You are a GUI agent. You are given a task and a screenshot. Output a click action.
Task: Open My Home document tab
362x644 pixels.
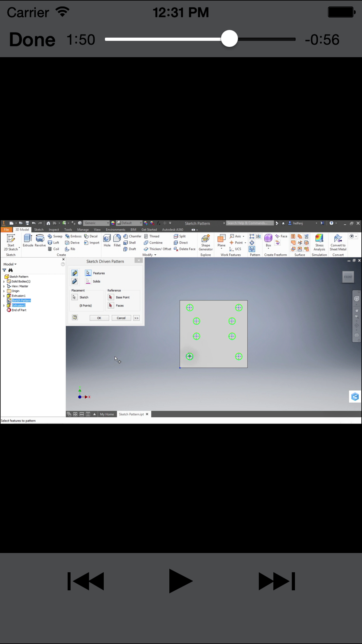click(107, 414)
